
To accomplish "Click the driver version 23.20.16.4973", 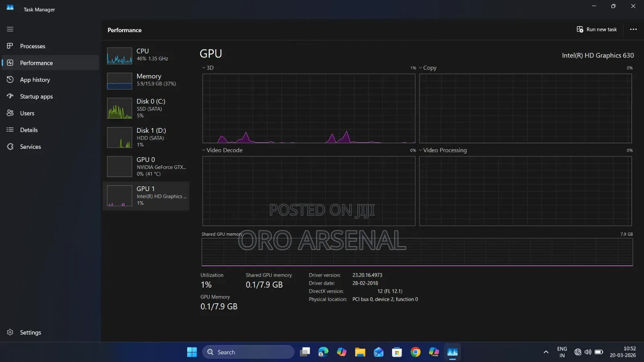I will [x=367, y=275].
